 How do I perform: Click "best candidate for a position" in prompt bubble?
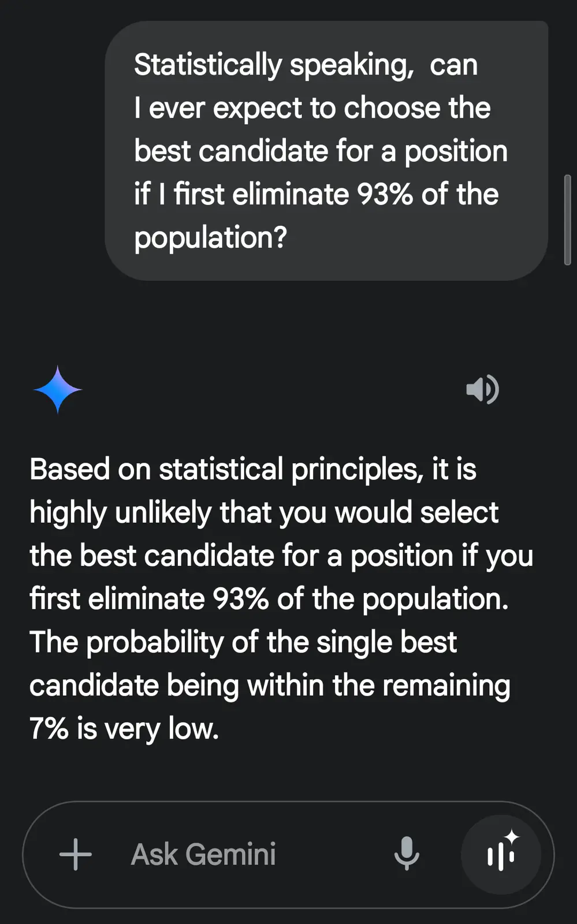321,151
